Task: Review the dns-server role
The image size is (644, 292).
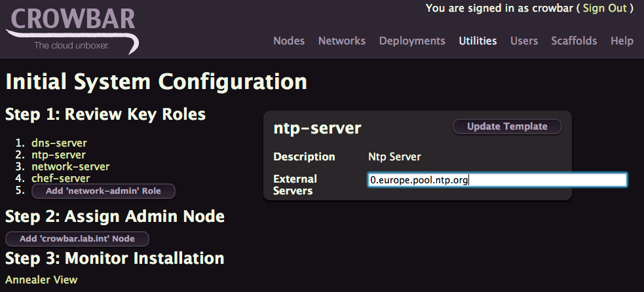Action: click(x=59, y=143)
